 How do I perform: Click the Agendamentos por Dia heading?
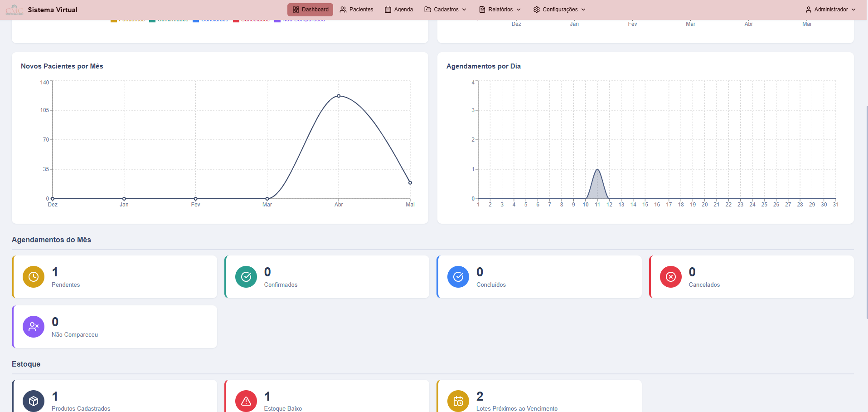click(484, 66)
